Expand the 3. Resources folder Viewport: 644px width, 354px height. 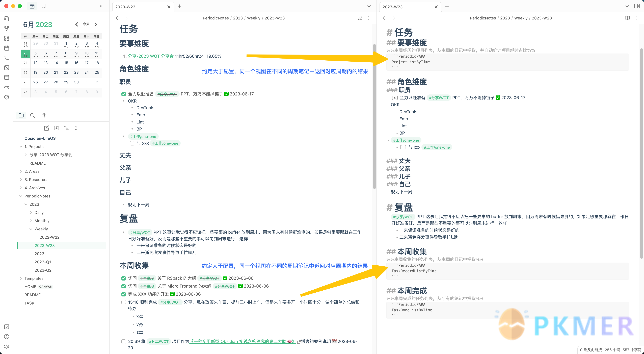[21, 180]
